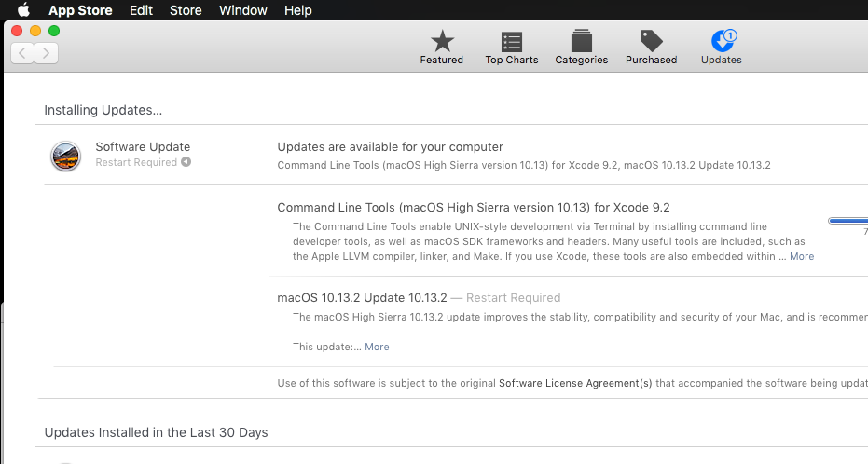This screenshot has height=464, width=868.
Task: Open the Store menu
Action: pyautogui.click(x=186, y=10)
